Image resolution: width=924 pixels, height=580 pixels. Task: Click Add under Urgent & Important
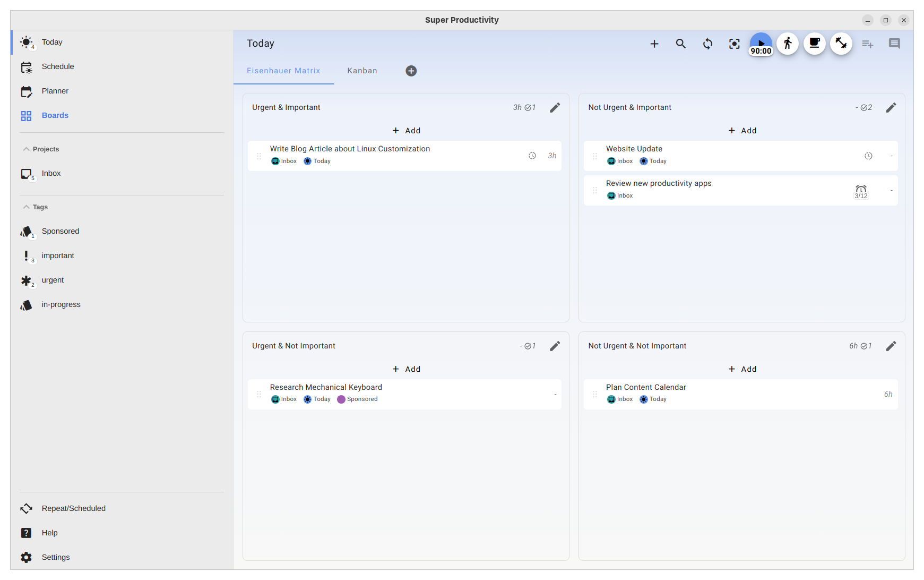coord(406,131)
